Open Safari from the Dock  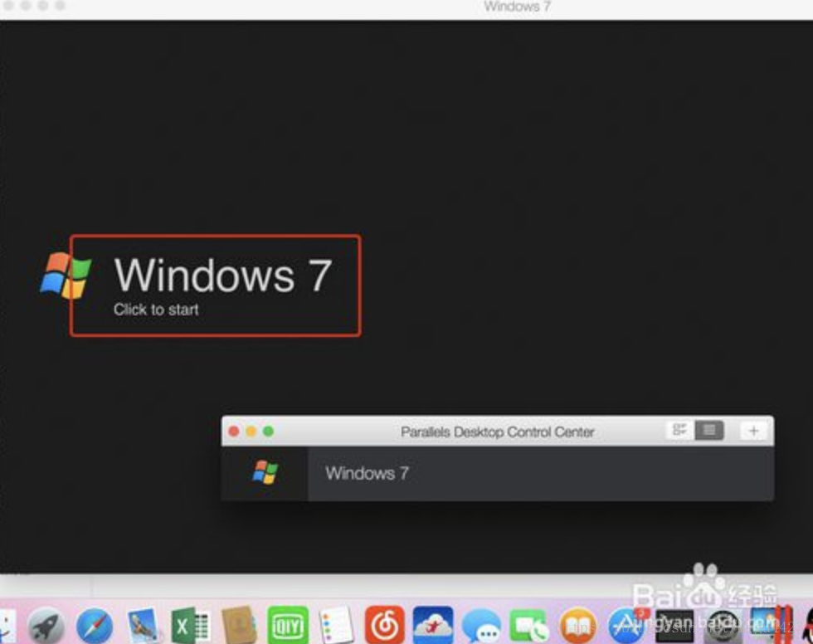click(95, 626)
